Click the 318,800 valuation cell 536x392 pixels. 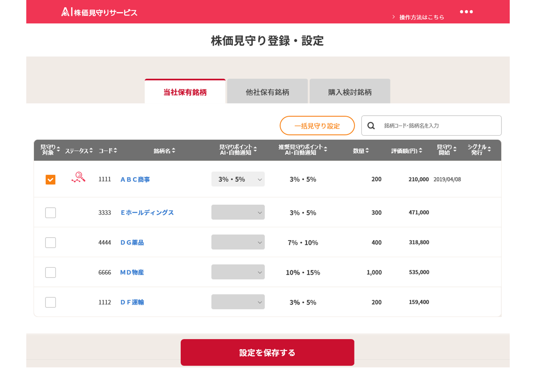419,242
